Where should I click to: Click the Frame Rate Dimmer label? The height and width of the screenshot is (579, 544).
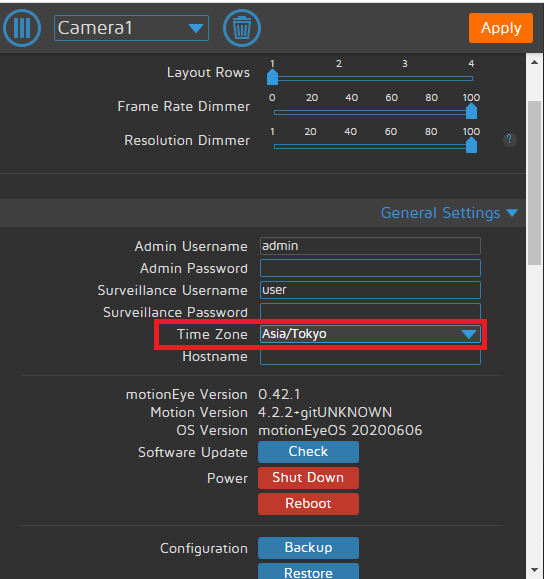click(x=184, y=106)
